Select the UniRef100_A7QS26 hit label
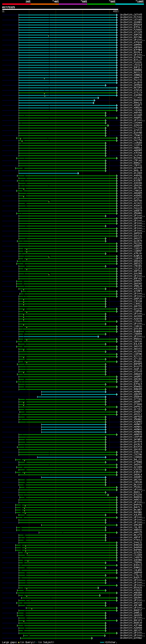This screenshot has width=146, height=644. coord(131,90)
